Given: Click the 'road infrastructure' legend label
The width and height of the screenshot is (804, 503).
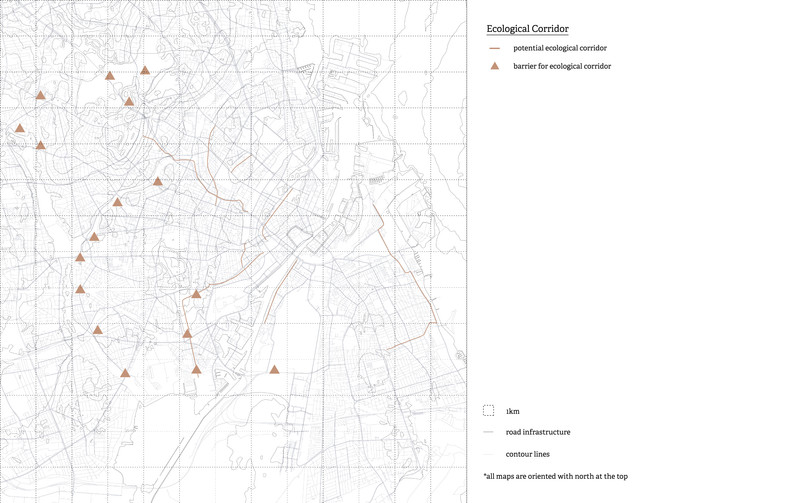Looking at the screenshot, I should pyautogui.click(x=538, y=432).
